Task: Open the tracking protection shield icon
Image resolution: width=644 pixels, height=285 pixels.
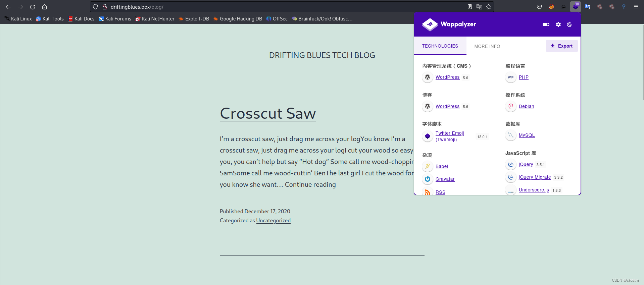Action: click(x=95, y=7)
